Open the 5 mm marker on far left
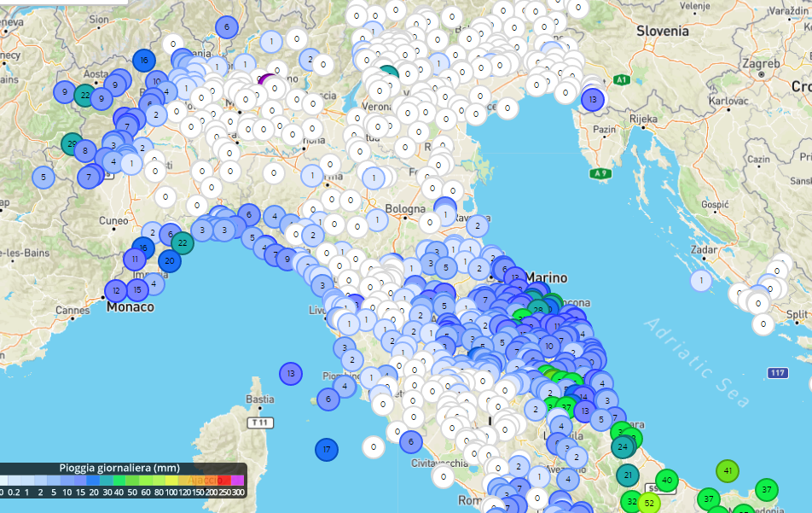Viewport: 812px width, 513px height. [43, 178]
